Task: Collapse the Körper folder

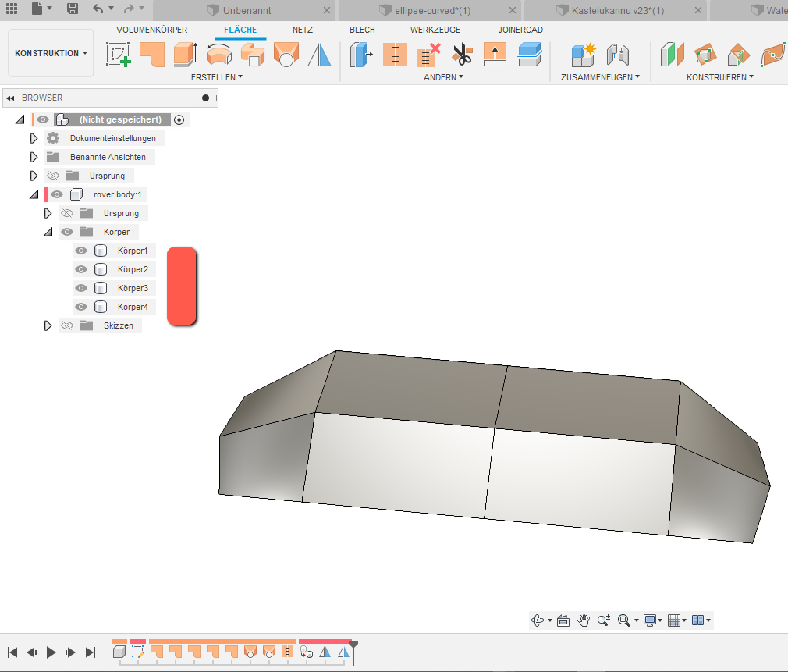Action: [x=48, y=233]
